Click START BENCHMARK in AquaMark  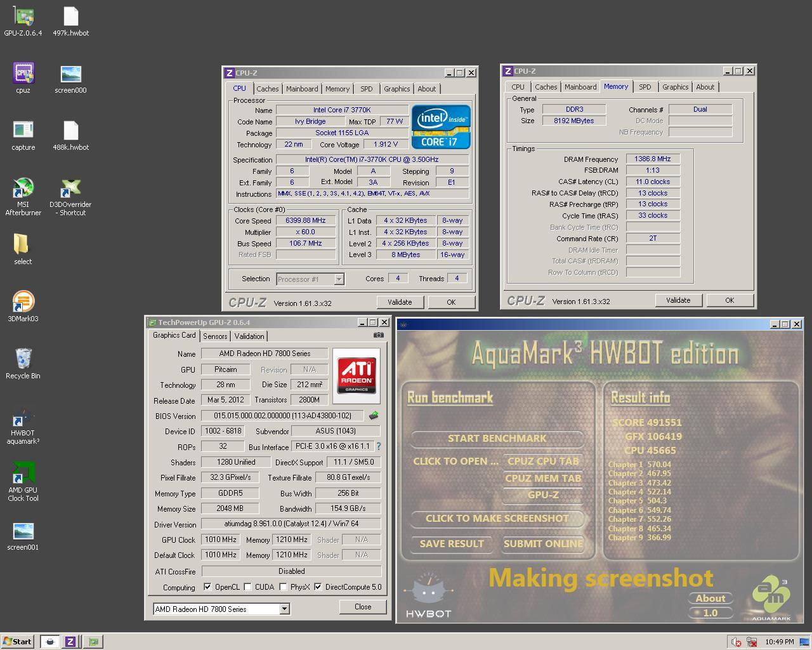(x=497, y=439)
